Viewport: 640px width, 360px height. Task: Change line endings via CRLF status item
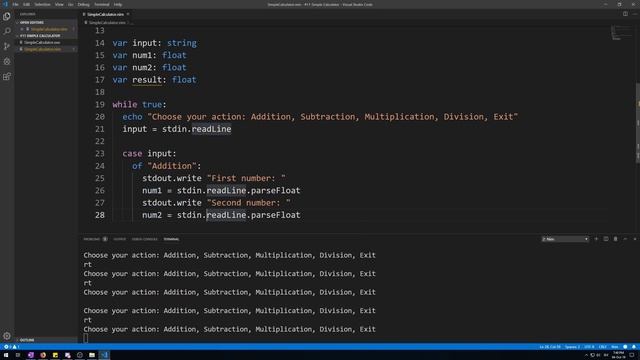(603, 347)
